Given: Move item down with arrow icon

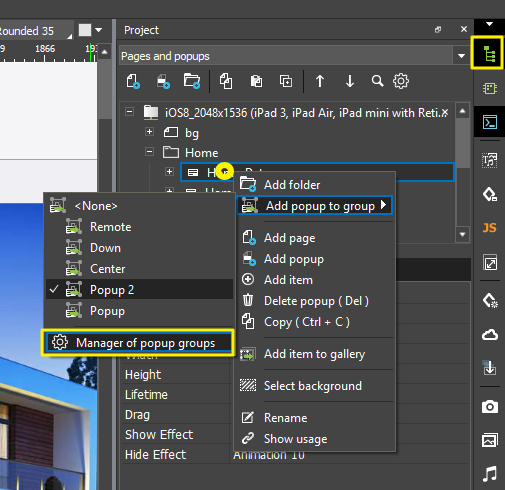Looking at the screenshot, I should [x=350, y=81].
